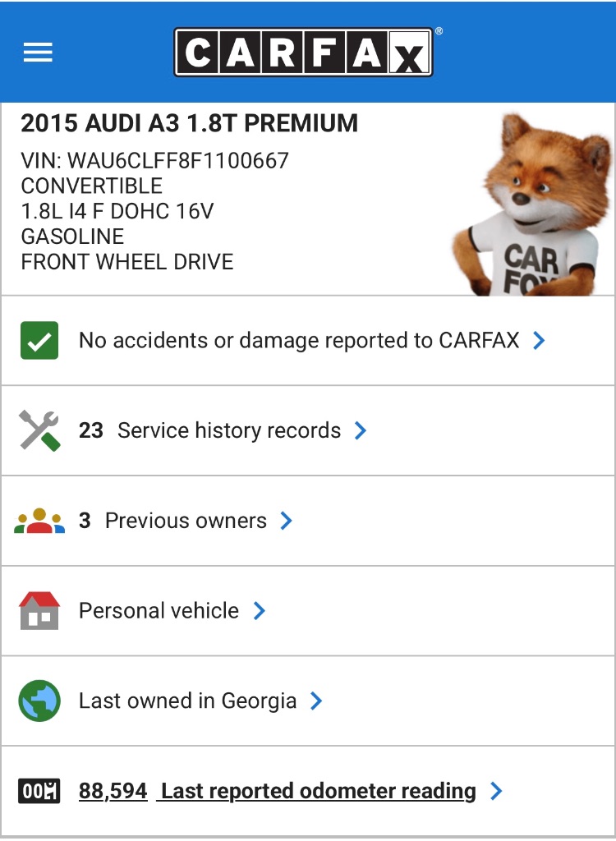Click the CARFAX logo
This screenshot has width=616, height=841.
click(x=303, y=53)
